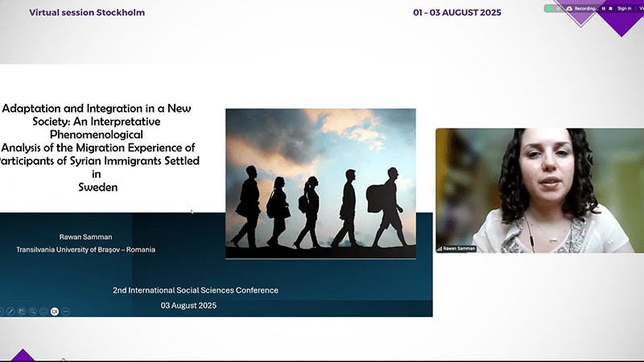Select the pen tool in slideshow toolbar
This screenshot has height=362, width=644.
(x=11, y=311)
